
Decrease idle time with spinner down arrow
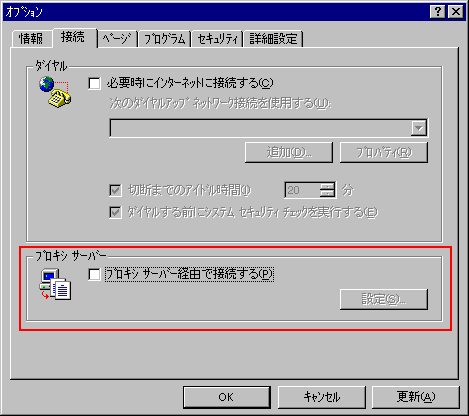[327, 194]
